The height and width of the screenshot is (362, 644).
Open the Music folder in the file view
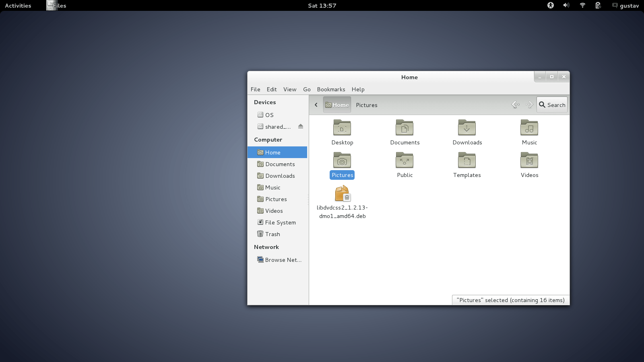[x=529, y=128]
